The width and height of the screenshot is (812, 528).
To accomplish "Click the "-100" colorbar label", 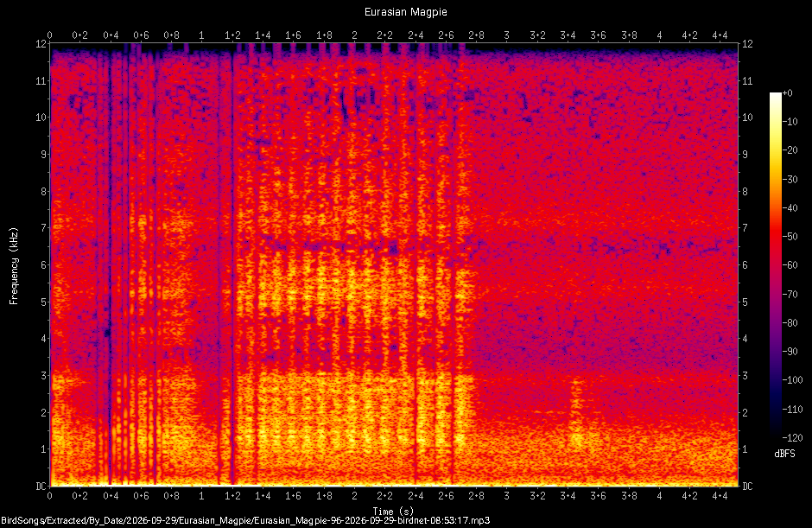I will point(792,380).
